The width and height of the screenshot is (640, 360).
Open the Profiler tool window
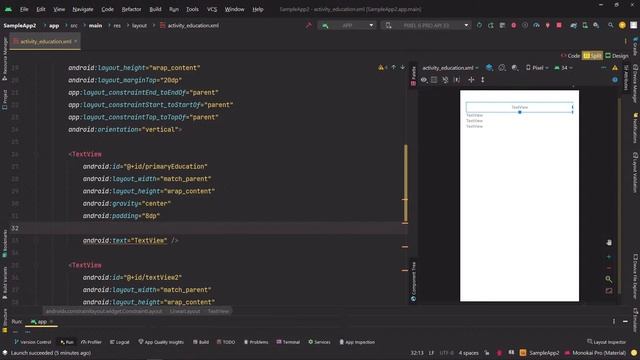tap(91, 342)
